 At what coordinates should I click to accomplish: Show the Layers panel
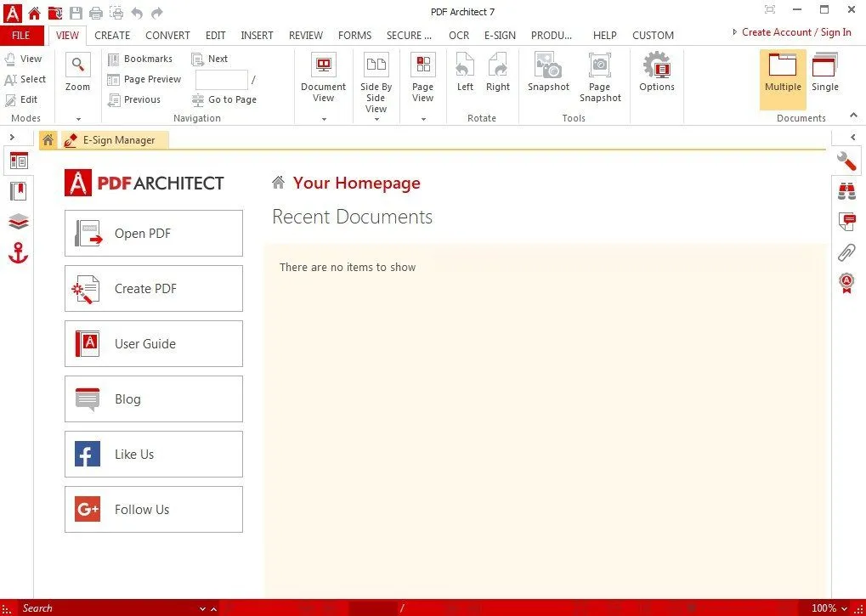point(19,222)
